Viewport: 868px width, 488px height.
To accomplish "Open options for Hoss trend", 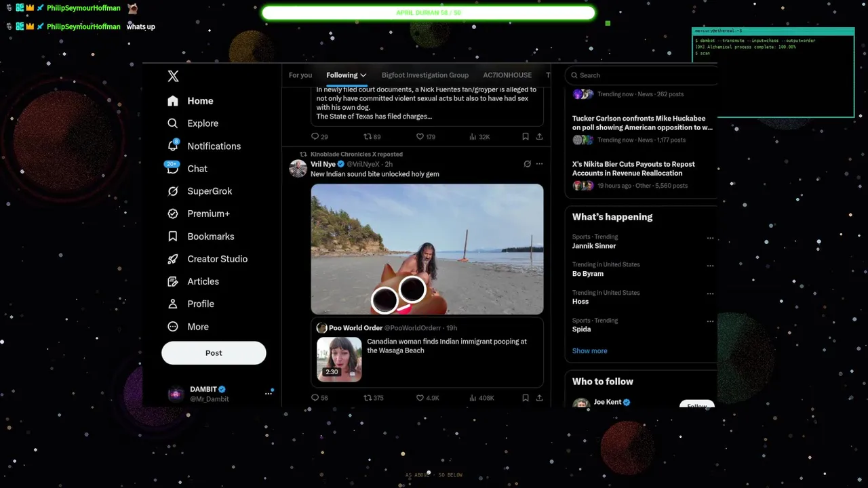I will coord(710,293).
